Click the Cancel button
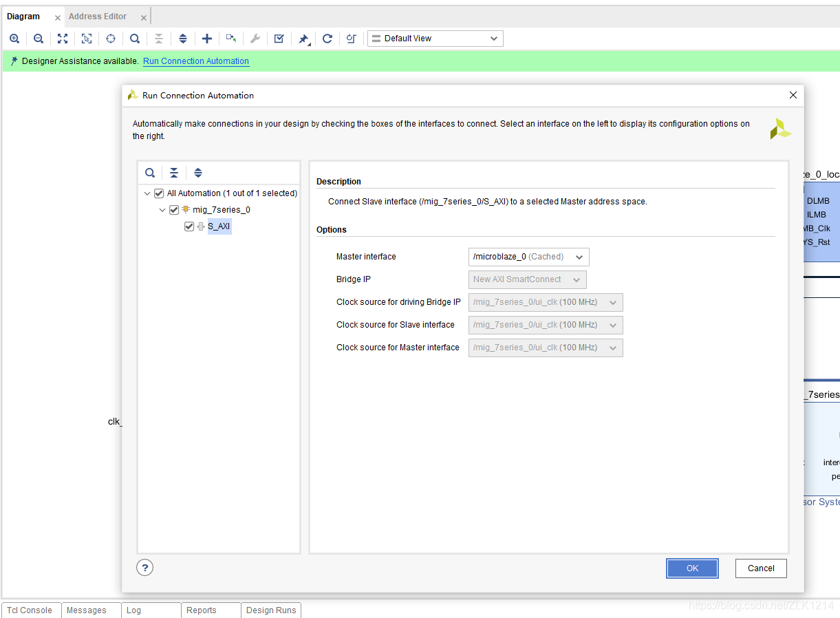This screenshot has height=618, width=840. pos(761,568)
